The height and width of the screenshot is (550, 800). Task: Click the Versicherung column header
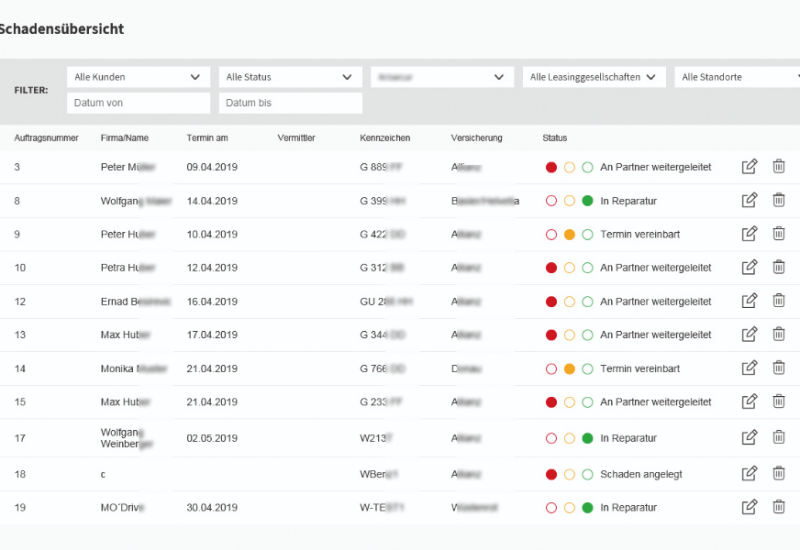click(x=476, y=138)
